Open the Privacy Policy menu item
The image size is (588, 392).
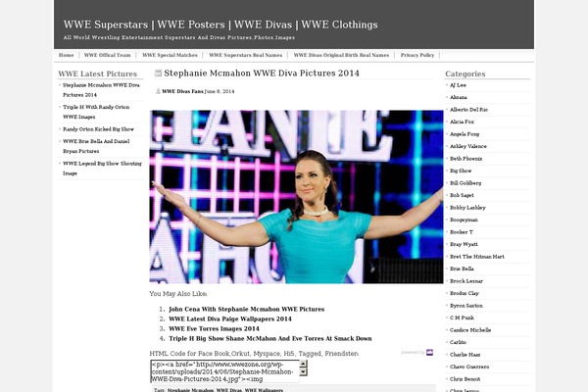pos(417,55)
